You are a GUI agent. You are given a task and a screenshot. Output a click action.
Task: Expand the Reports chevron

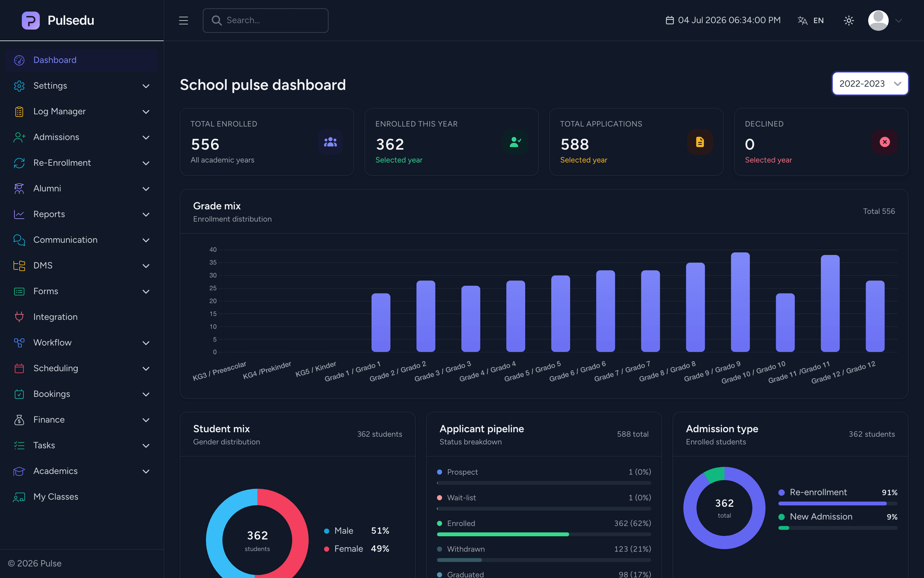[146, 215]
